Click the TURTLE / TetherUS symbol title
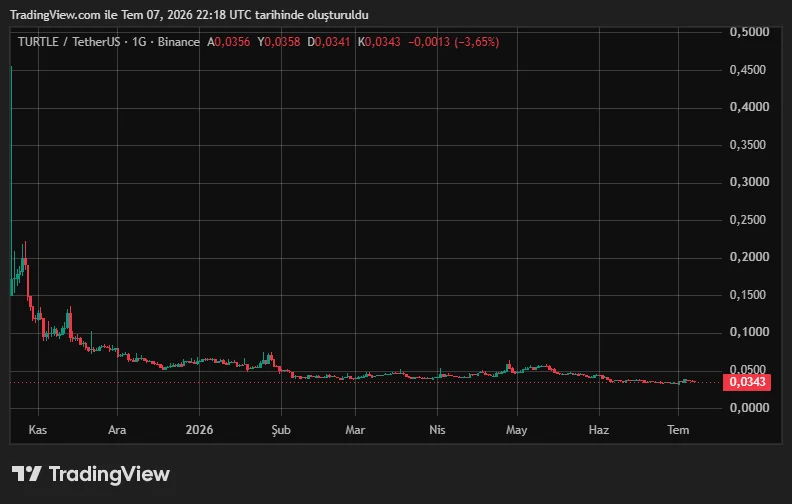The width and height of the screenshot is (792, 504). coord(69,42)
